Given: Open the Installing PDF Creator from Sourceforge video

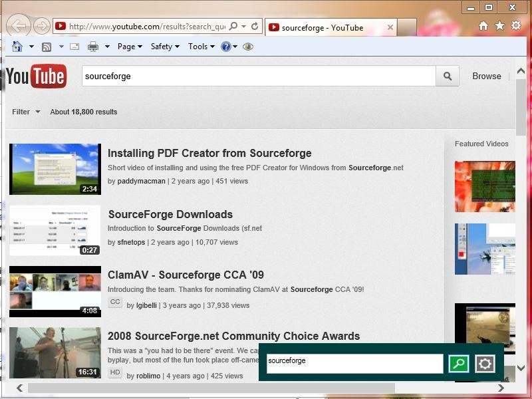Looking at the screenshot, I should pos(210,153).
